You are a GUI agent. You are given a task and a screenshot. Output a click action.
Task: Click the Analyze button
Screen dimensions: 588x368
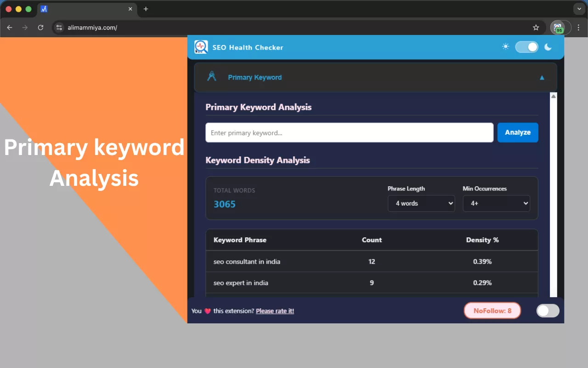pyautogui.click(x=518, y=132)
